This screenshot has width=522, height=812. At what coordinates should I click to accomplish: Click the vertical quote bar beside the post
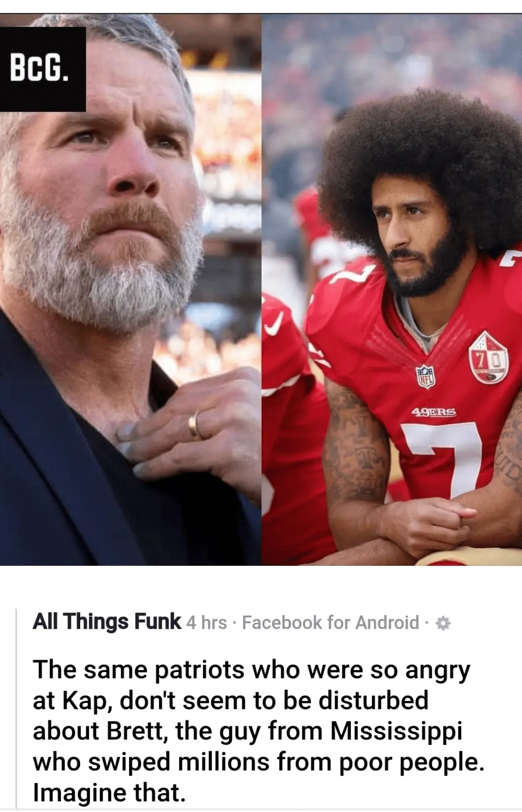tap(16, 708)
